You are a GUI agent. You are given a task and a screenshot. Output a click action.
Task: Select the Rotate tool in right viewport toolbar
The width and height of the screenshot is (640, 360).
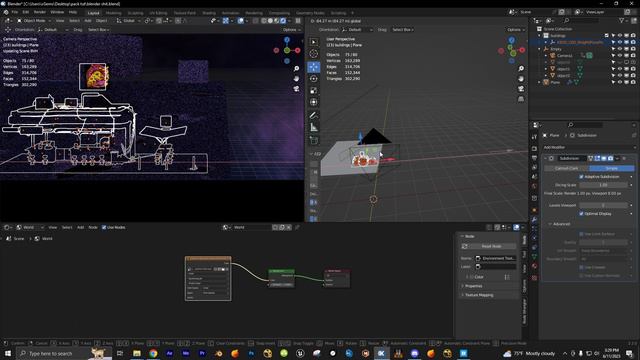(313, 78)
